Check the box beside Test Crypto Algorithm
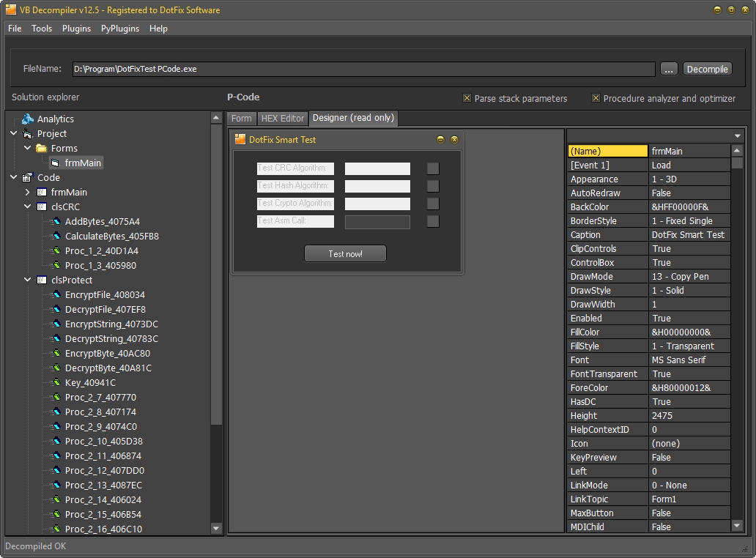 click(433, 204)
